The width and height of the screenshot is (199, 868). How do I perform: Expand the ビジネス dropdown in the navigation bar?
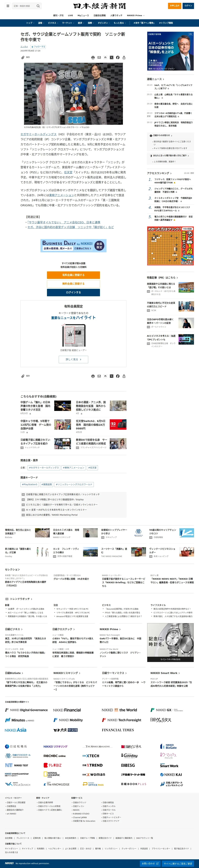click(x=53, y=23)
